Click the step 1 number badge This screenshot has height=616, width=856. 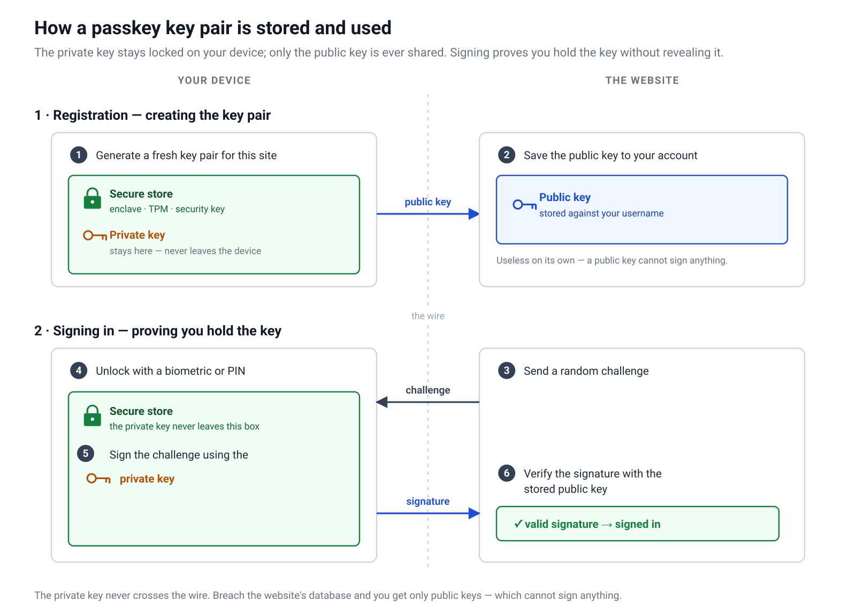coord(79,155)
